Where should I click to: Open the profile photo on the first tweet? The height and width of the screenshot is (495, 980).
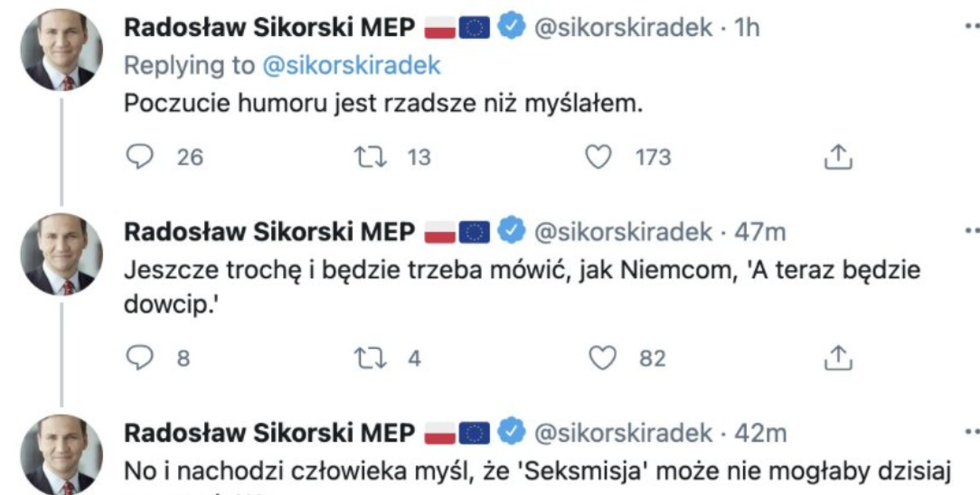[x=61, y=52]
